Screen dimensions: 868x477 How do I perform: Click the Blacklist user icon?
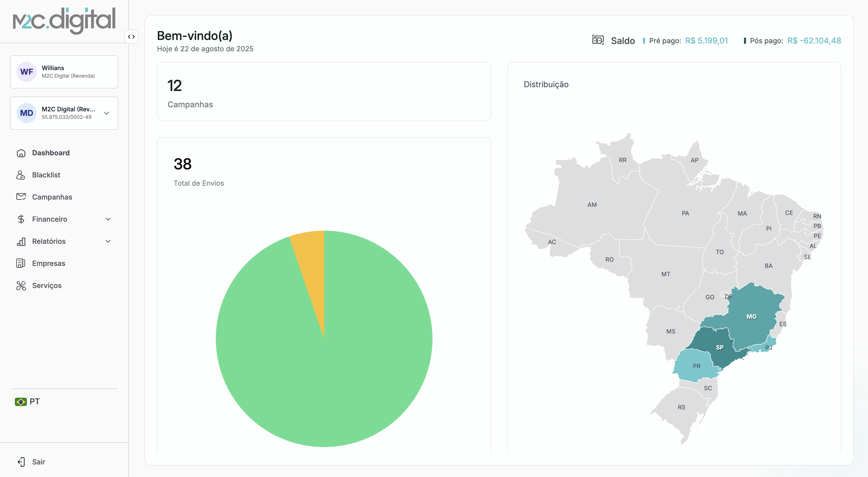21,175
